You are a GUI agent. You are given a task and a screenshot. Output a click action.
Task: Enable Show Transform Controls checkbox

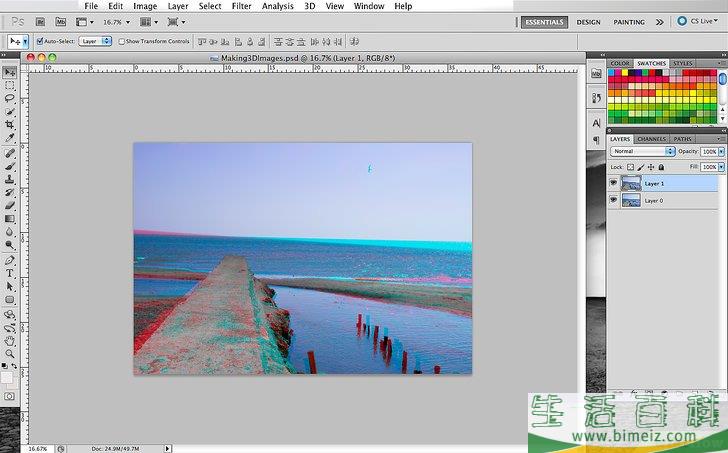point(120,41)
